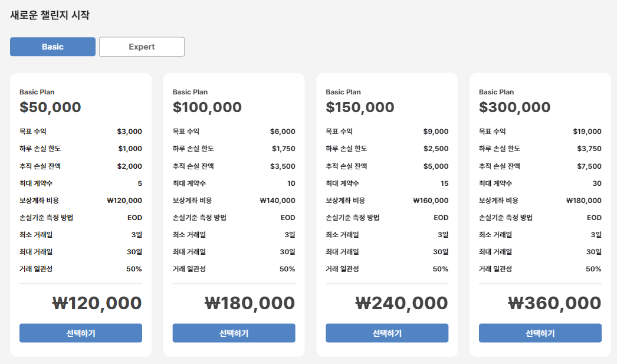
Task: Click the $1,750 하루 손실 한도 value
Action: point(283,149)
